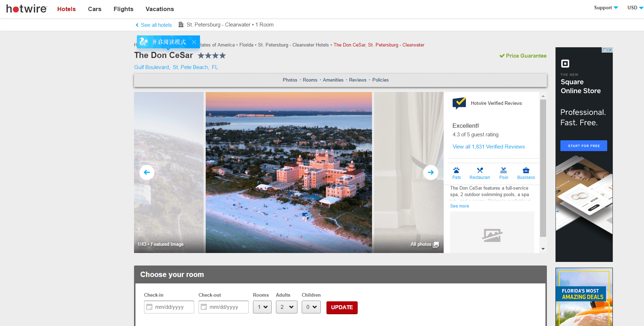Click the Check-in date field
The image size is (644, 326).
click(x=169, y=307)
